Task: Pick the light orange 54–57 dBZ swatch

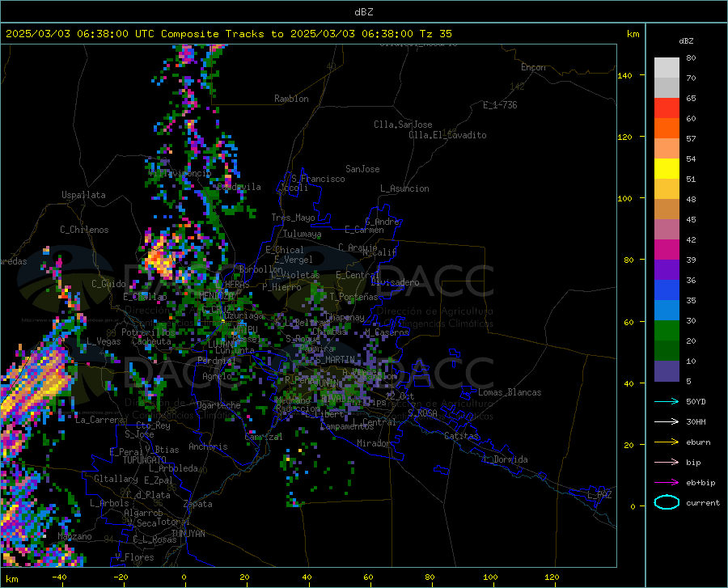Action: point(667,149)
